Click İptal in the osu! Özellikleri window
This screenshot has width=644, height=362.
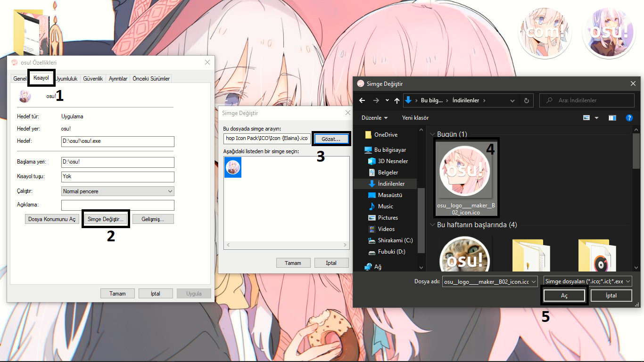[156, 294]
